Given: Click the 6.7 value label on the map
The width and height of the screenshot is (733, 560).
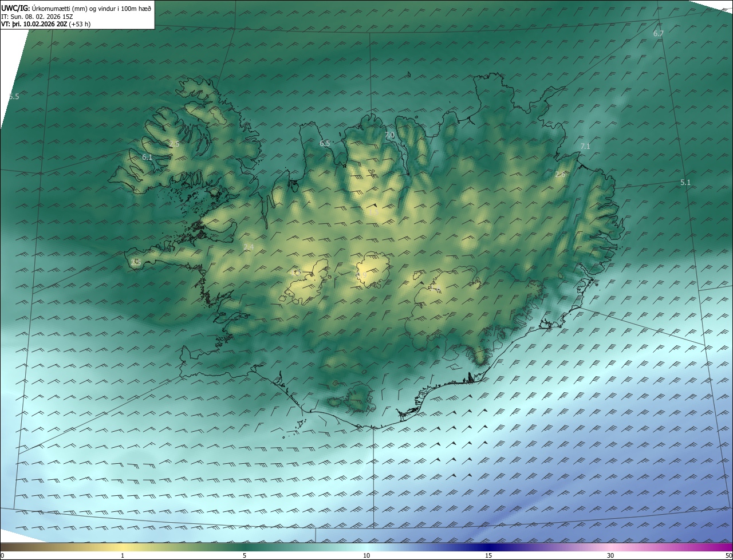Looking at the screenshot, I should coord(659,34).
